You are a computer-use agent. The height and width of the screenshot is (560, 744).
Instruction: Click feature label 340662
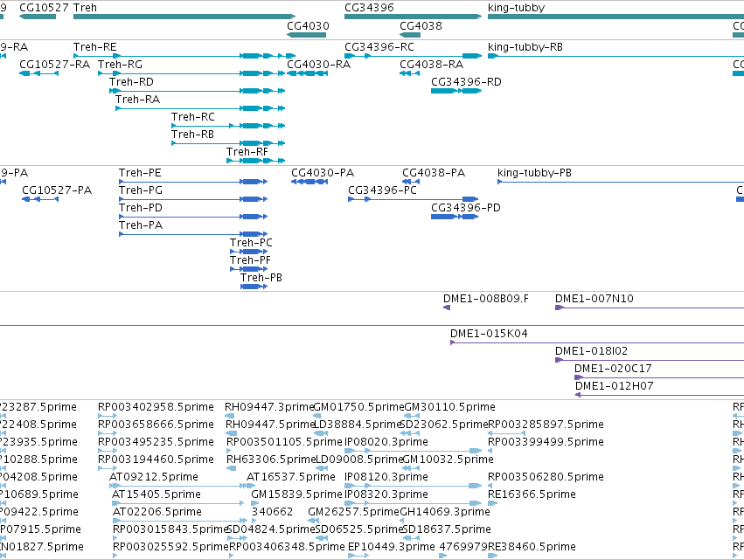(x=273, y=512)
